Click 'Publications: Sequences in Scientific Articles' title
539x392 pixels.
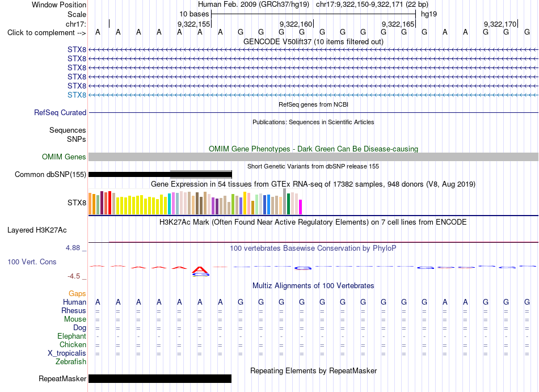click(x=313, y=122)
